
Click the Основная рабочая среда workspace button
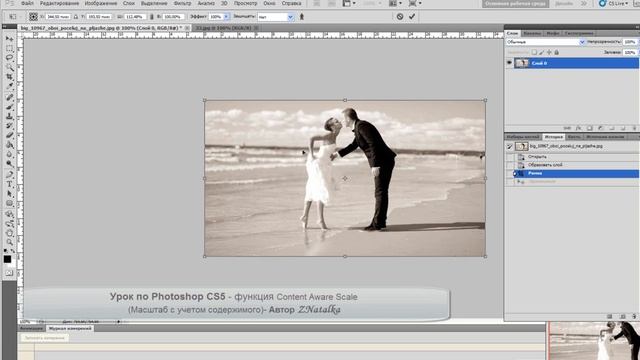point(516,4)
